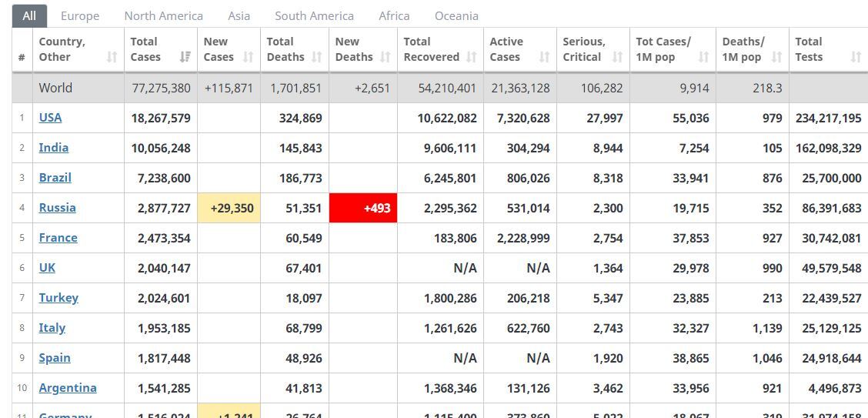Open the Oceania tab
This screenshot has width=868, height=418.
(456, 16)
